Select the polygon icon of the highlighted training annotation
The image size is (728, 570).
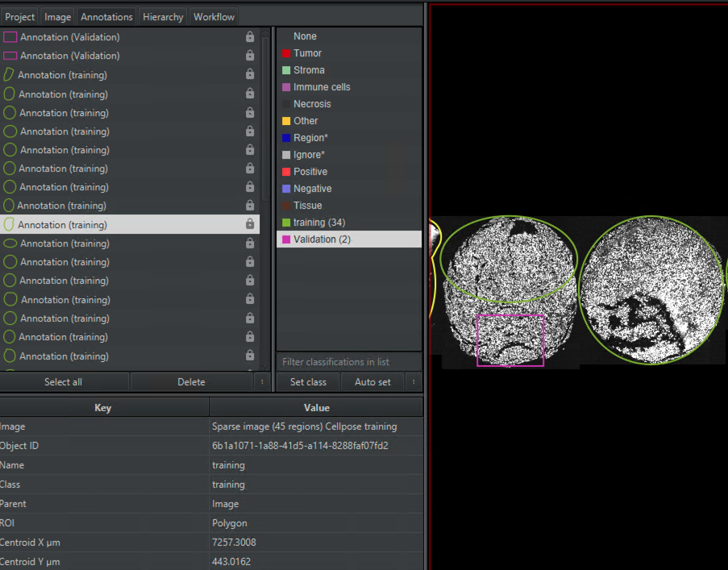click(x=9, y=224)
